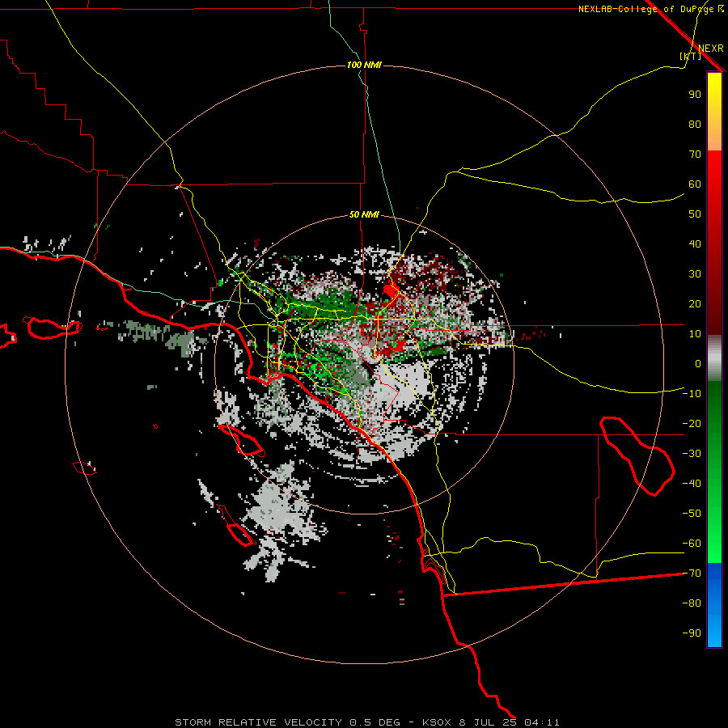The image size is (728, 728).
Task: Click the dark green color bar segment
Action: click(x=714, y=404)
